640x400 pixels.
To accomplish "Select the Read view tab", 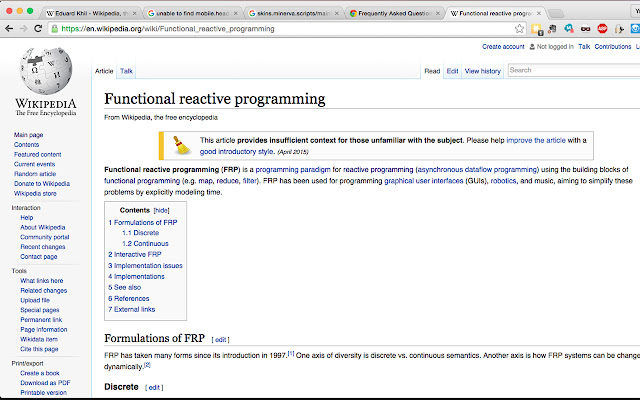I will coord(432,71).
